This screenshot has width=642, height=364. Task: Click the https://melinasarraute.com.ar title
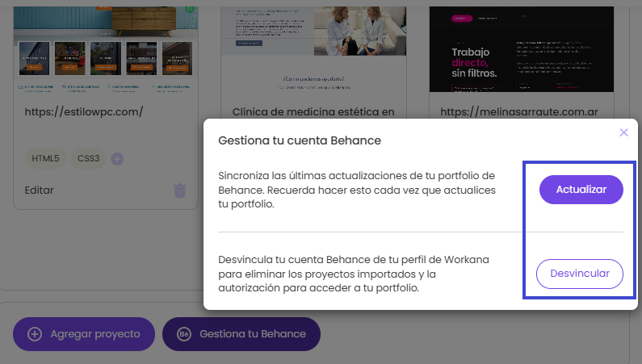pos(519,111)
